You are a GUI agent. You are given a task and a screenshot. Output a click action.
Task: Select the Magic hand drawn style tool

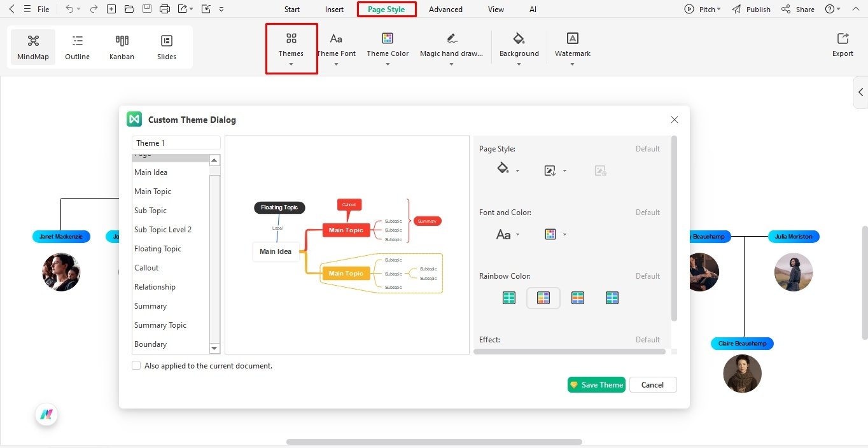coord(451,46)
